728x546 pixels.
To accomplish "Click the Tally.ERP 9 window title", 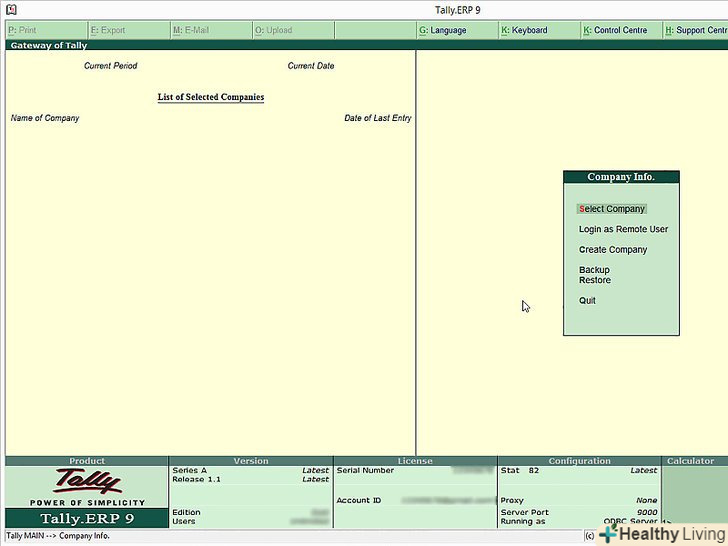I will point(457,10).
